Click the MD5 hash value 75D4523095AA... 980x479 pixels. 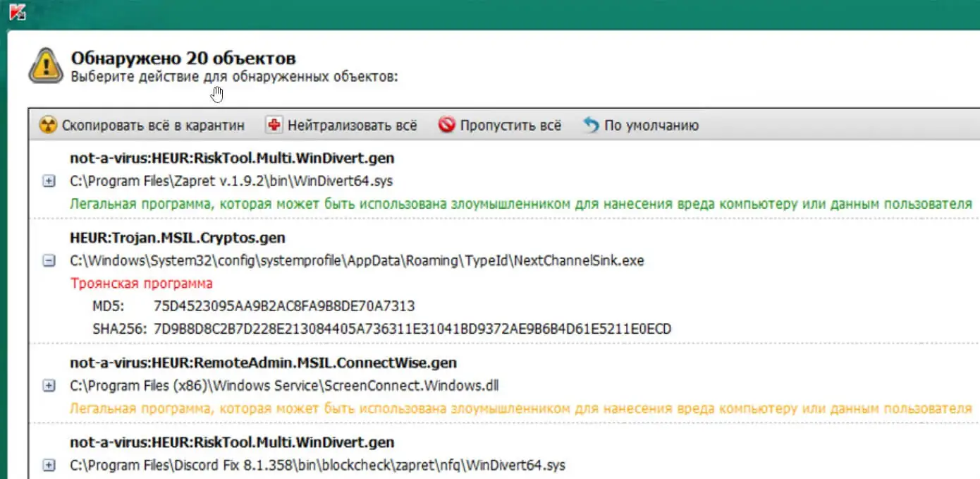(284, 306)
